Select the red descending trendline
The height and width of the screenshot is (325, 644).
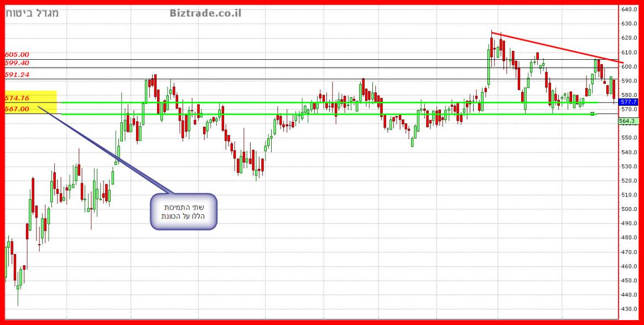[x=553, y=47]
